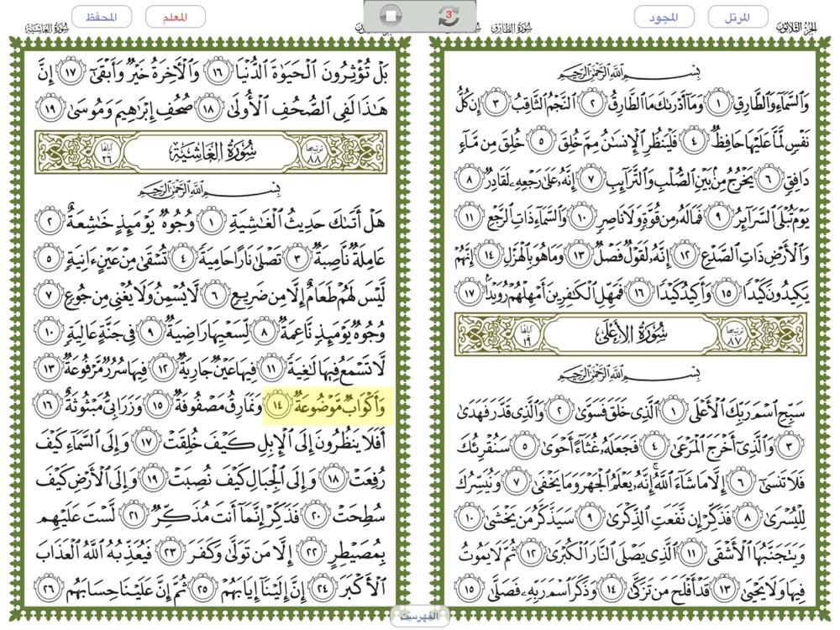Screen dimensions: 840x630
Task: Tap the الجزء الثلاثون page header
Action: (x=796, y=28)
